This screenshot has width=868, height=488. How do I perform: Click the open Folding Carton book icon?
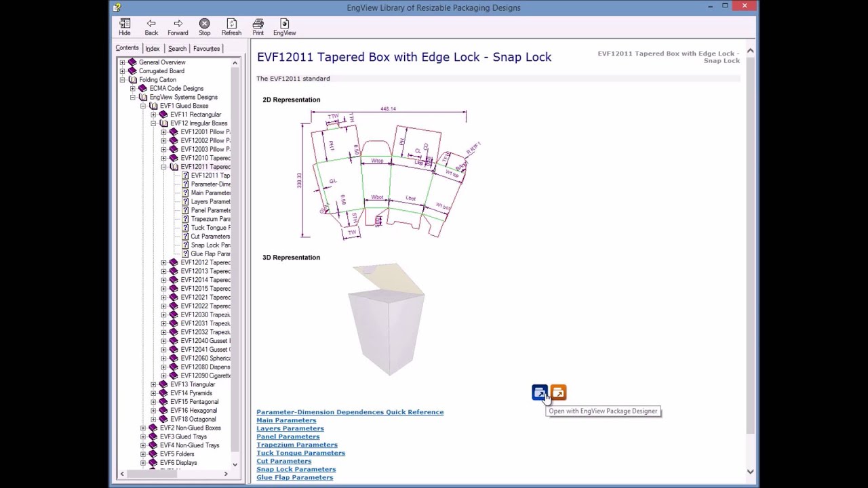(x=132, y=80)
